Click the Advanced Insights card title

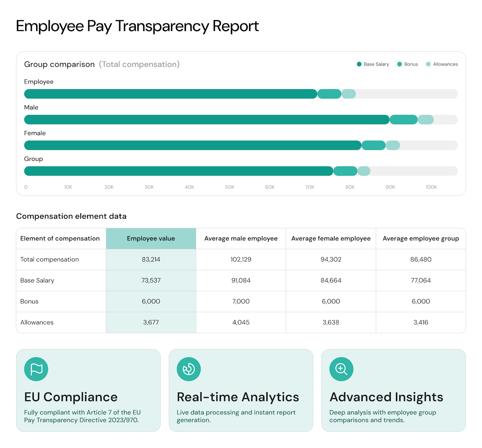pos(386,397)
